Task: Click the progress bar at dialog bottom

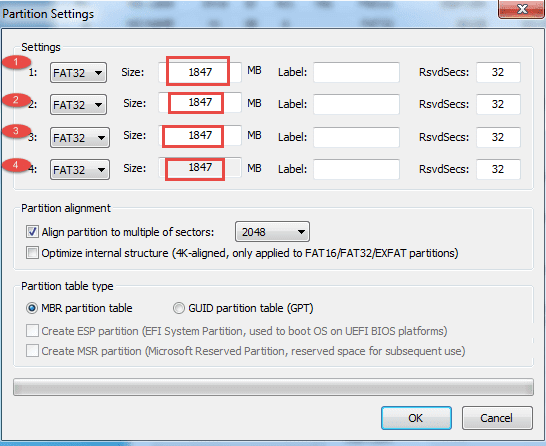Action: tap(273, 387)
